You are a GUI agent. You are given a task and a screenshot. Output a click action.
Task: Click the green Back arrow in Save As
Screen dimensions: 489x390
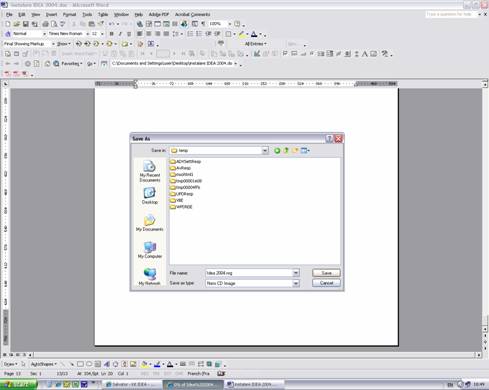tap(277, 150)
